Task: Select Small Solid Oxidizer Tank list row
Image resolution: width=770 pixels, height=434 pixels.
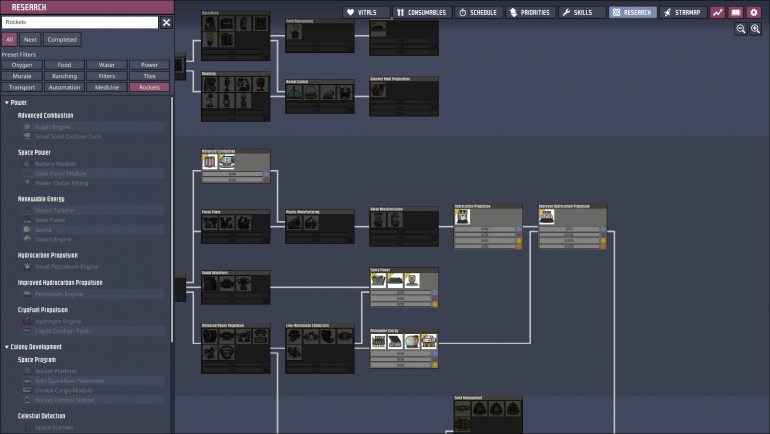Action: [93, 136]
